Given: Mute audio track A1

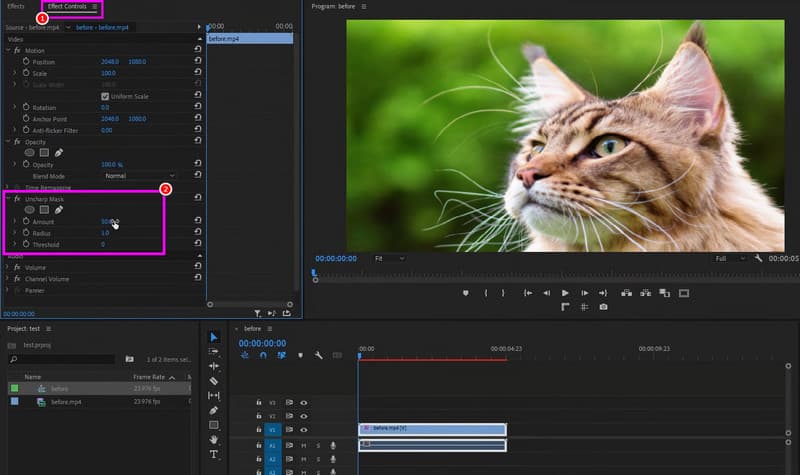Looking at the screenshot, I should tap(304, 445).
